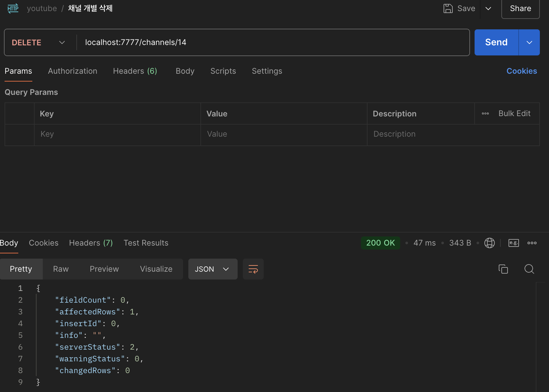549x392 pixels.
Task: Open the request Headers (6) tab
Action: point(135,71)
